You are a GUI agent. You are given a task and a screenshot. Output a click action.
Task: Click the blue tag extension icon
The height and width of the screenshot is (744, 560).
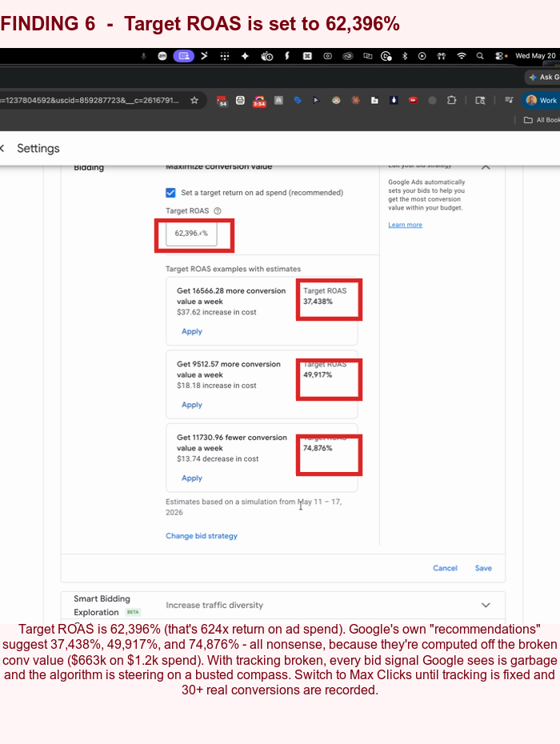[298, 100]
